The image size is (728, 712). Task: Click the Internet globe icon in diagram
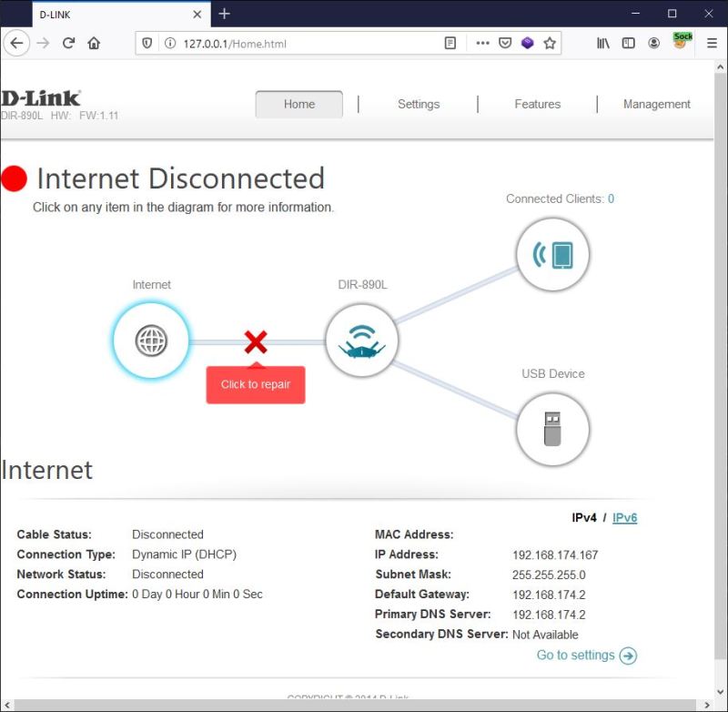(x=151, y=341)
